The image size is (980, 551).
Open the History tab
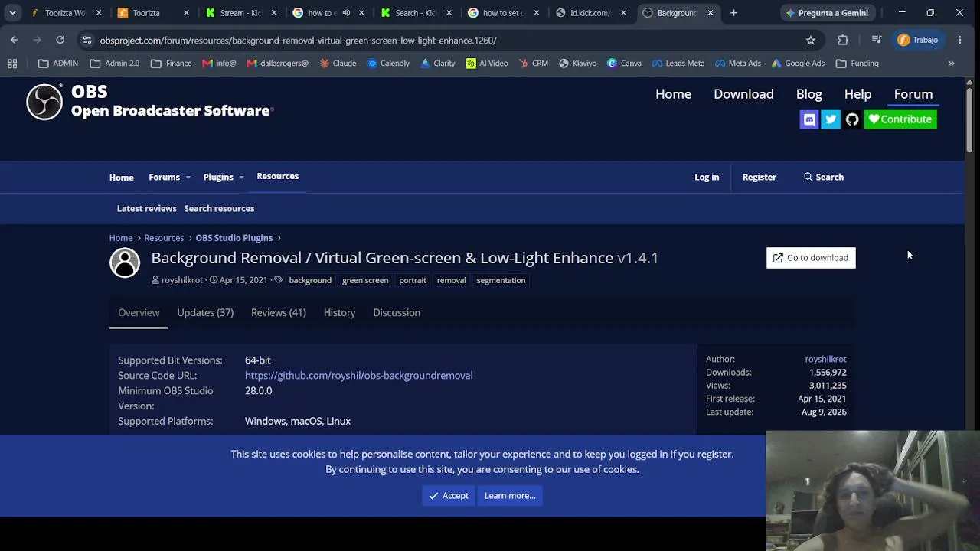click(339, 312)
